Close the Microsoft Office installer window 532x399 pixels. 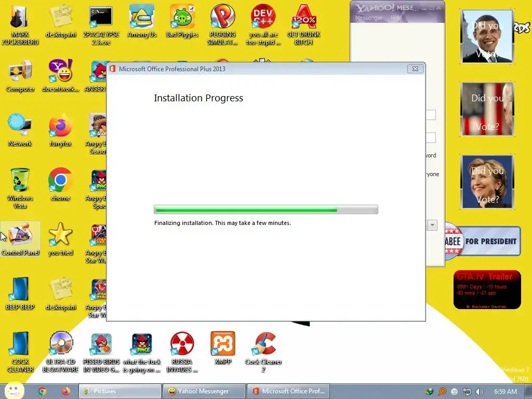click(x=415, y=69)
